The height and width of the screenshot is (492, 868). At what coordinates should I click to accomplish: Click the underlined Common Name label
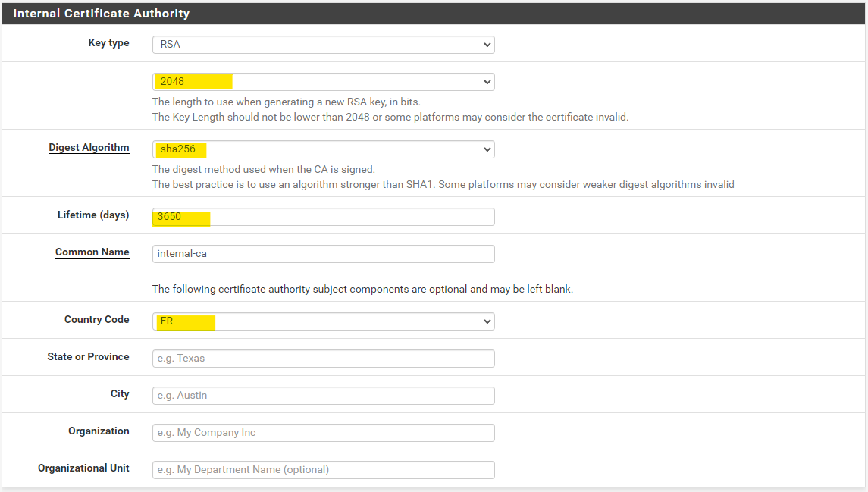[x=92, y=252]
